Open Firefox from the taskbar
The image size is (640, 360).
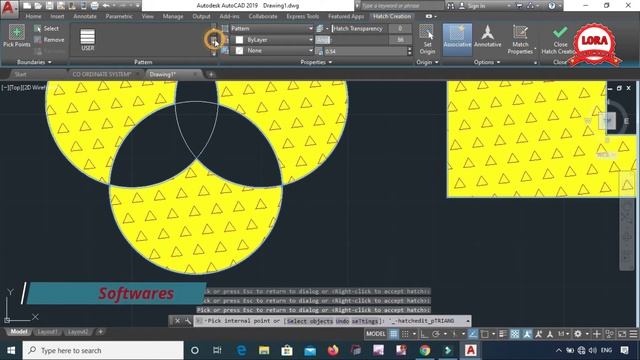[x=333, y=350]
